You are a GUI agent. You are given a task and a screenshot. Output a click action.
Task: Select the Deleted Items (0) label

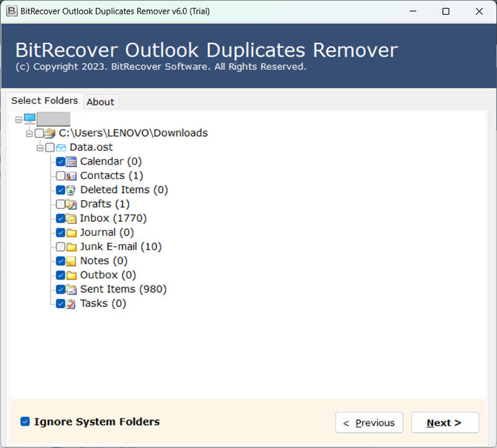(124, 190)
